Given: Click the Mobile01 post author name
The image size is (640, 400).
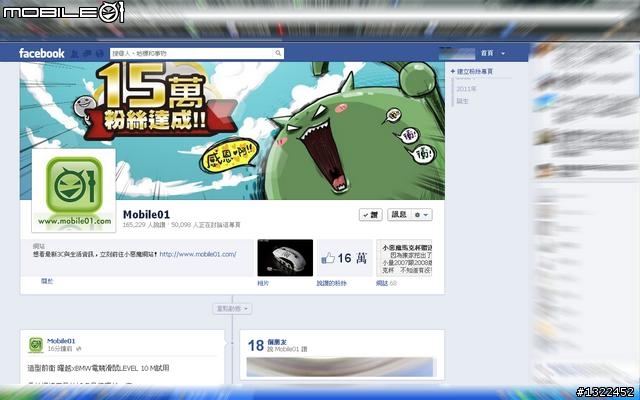Looking at the screenshot, I should point(61,341).
